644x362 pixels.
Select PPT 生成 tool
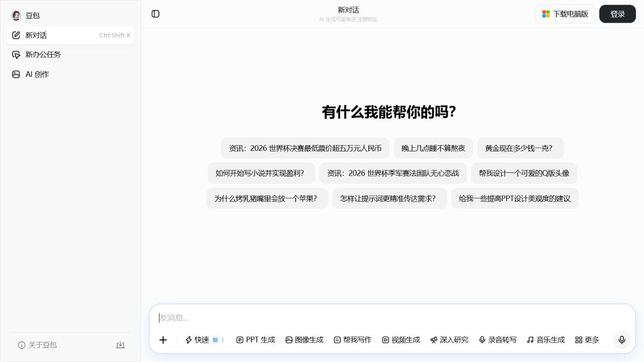256,340
